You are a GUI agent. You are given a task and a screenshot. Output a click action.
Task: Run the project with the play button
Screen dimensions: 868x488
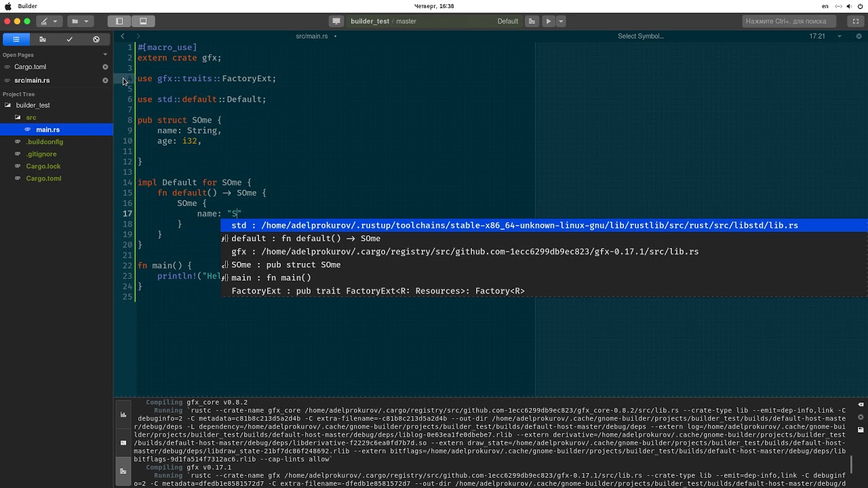(549, 21)
